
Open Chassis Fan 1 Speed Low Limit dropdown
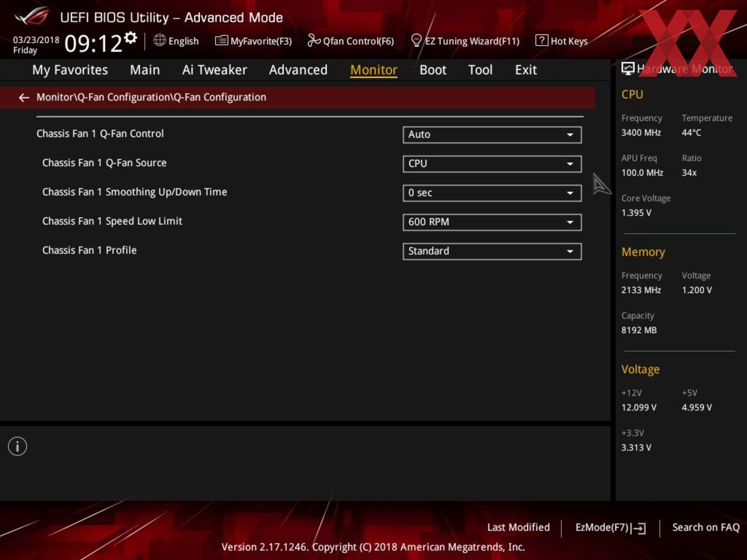point(492,222)
